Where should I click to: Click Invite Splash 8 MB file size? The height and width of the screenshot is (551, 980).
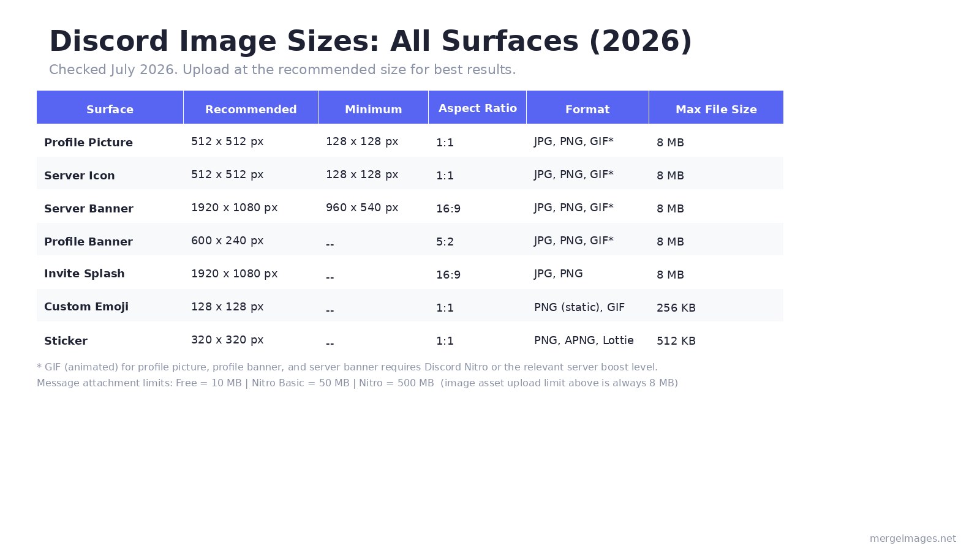pyautogui.click(x=670, y=275)
